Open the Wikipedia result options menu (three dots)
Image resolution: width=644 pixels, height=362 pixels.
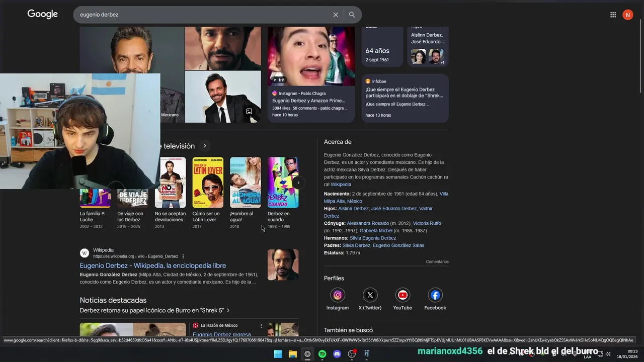[183, 256]
